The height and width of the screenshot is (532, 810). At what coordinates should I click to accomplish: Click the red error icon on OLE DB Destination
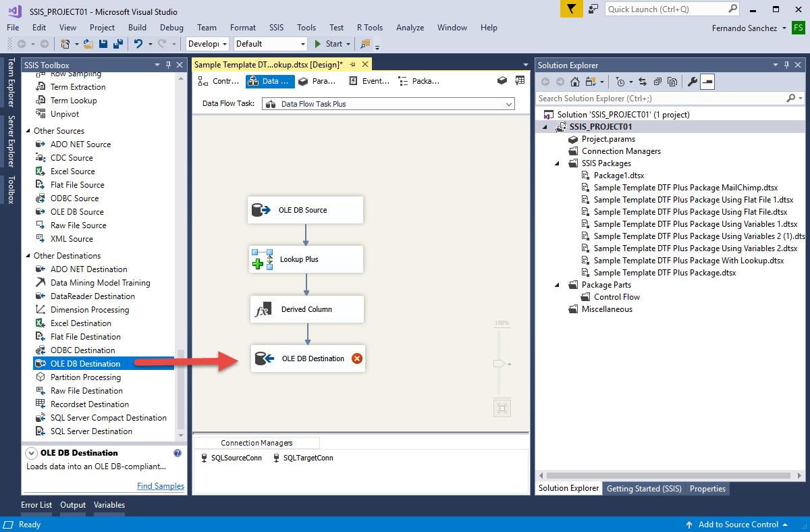[x=357, y=358]
